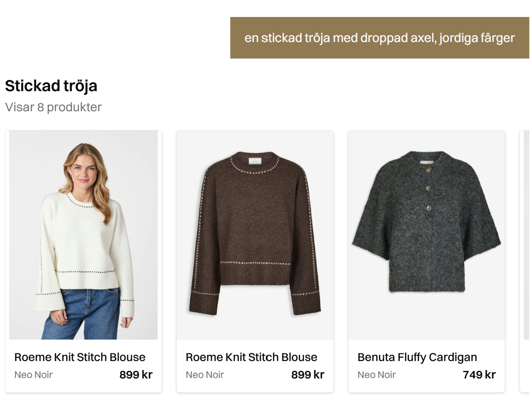Click the neckline label of the brown sweater
This screenshot has width=532, height=395.
point(255,161)
